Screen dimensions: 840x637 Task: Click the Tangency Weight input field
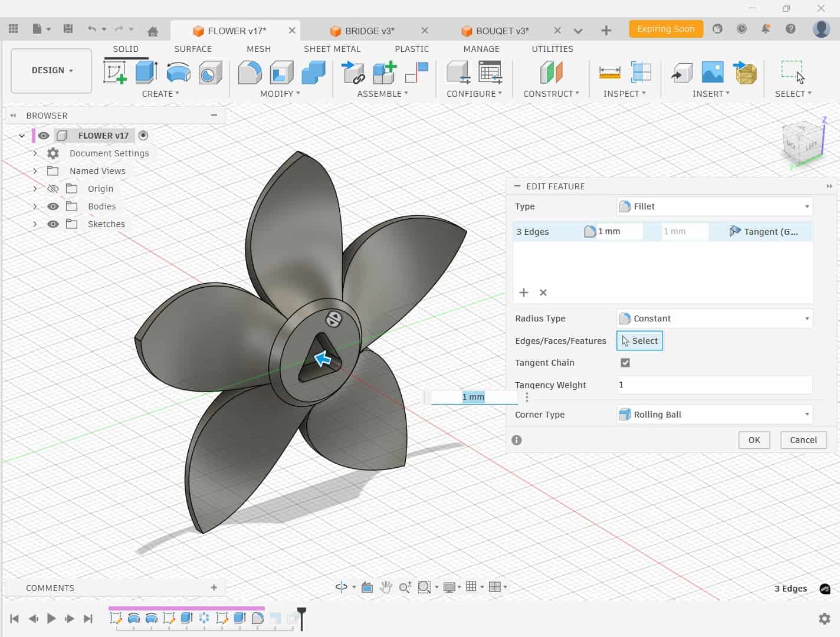click(714, 385)
